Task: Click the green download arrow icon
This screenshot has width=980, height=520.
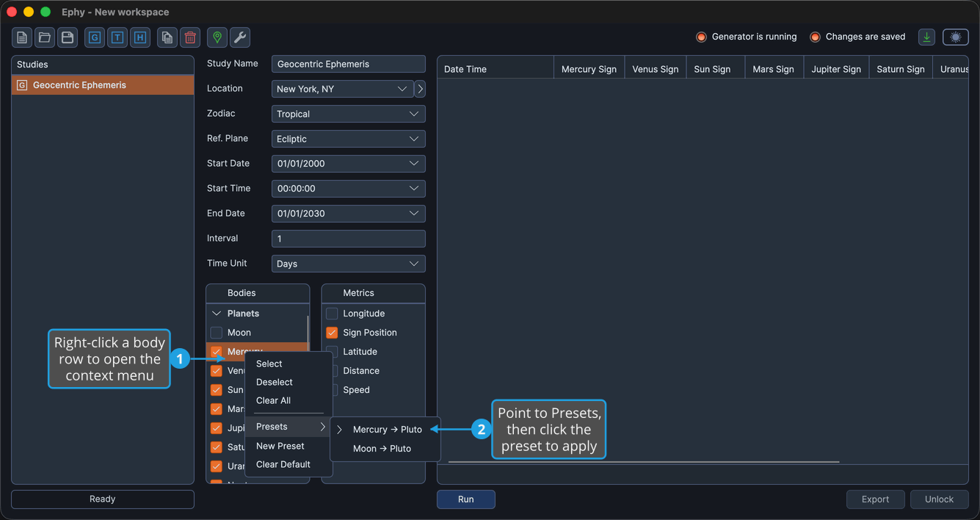Action: pos(927,37)
